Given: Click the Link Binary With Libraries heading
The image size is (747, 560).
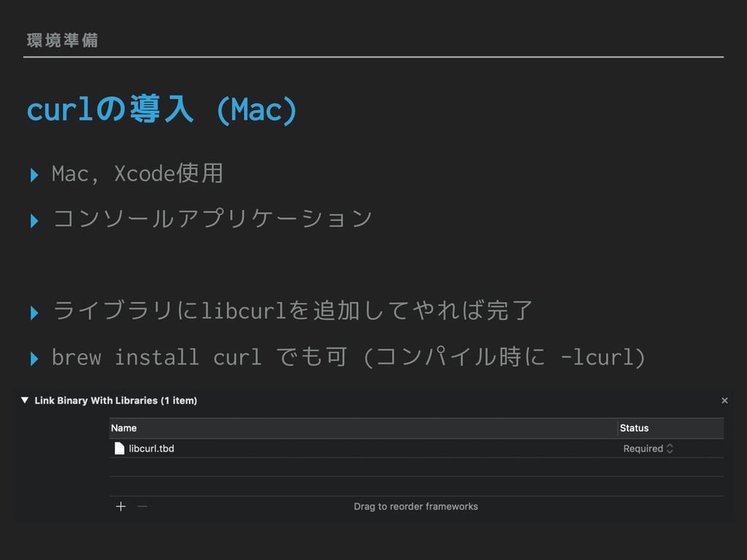Looking at the screenshot, I should click(x=115, y=400).
